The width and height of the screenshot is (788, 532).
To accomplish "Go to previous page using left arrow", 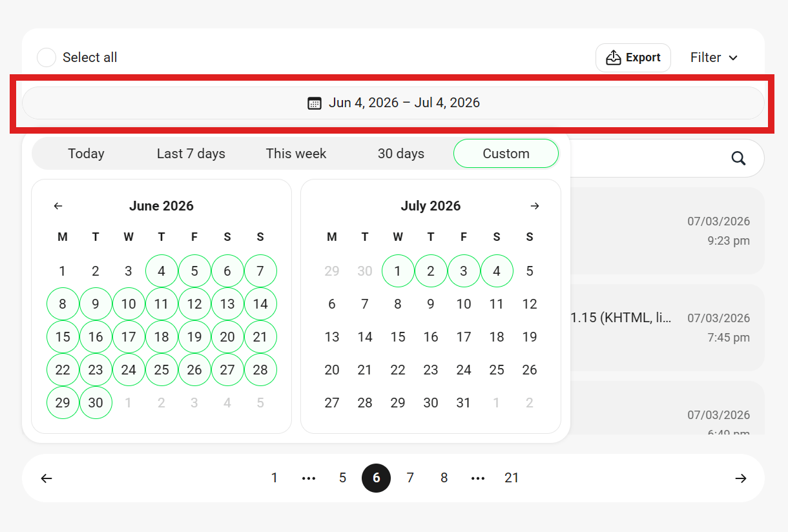I will (47, 478).
